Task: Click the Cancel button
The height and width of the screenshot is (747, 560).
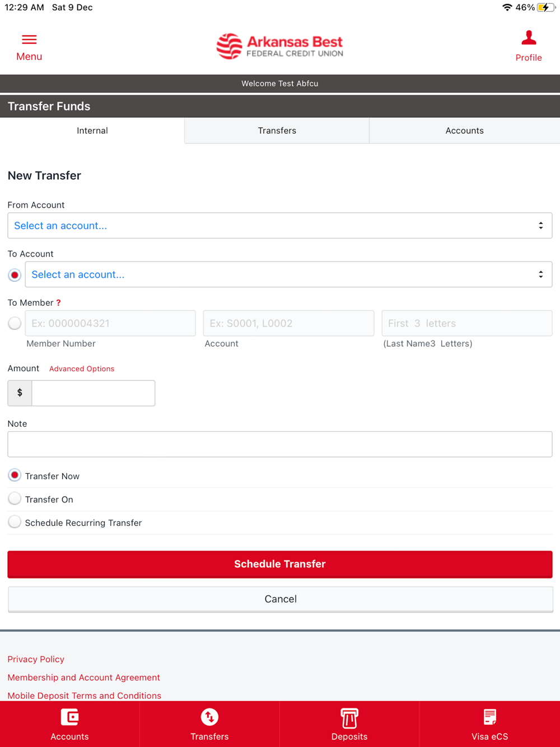Action: pos(280,599)
